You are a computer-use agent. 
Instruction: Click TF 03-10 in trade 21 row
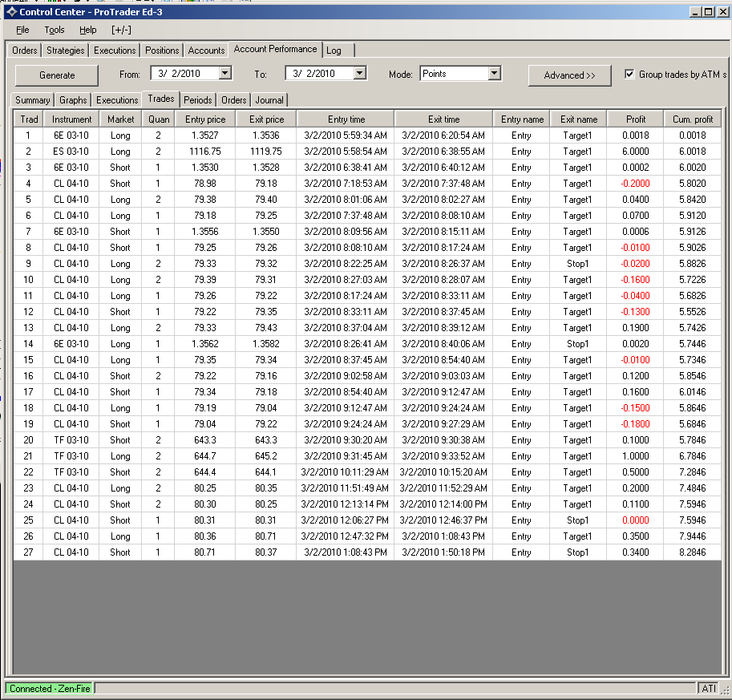(x=71, y=455)
